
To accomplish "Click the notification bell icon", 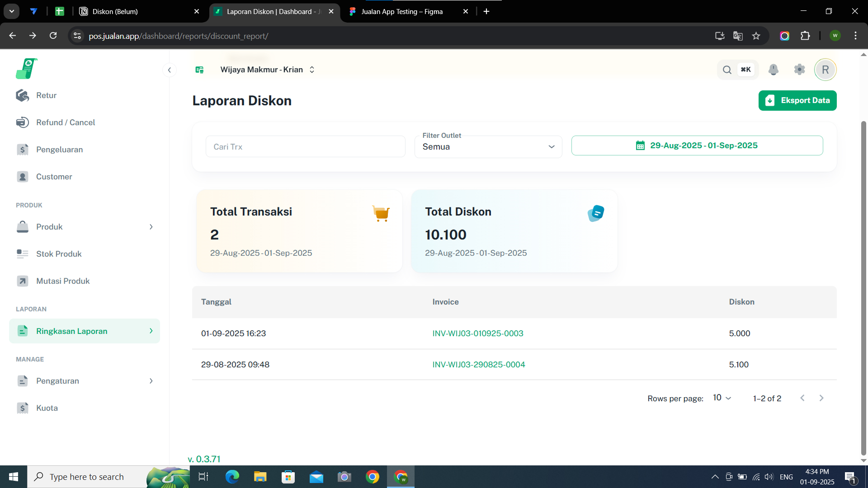I will click(773, 70).
